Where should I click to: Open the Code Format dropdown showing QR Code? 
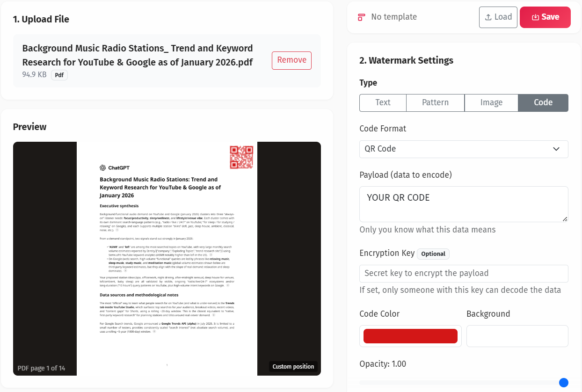point(463,149)
